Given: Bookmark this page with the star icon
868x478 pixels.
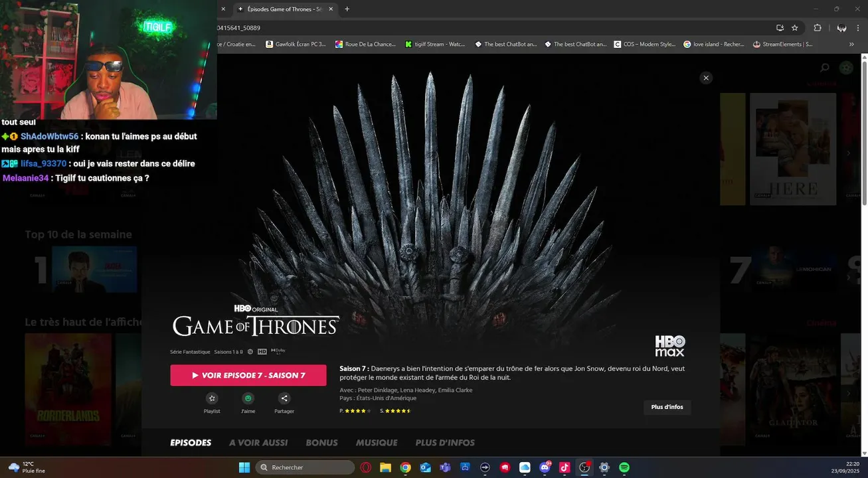Looking at the screenshot, I should point(795,28).
